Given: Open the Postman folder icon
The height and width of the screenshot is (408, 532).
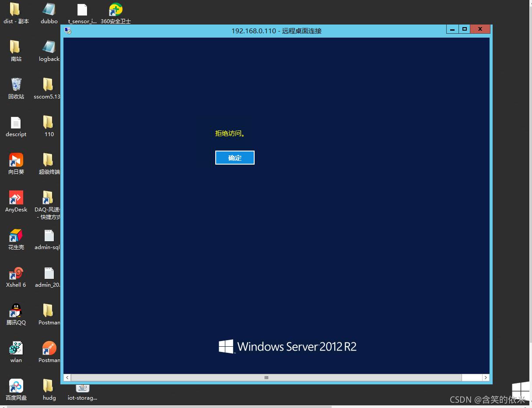Looking at the screenshot, I should (x=48, y=310).
